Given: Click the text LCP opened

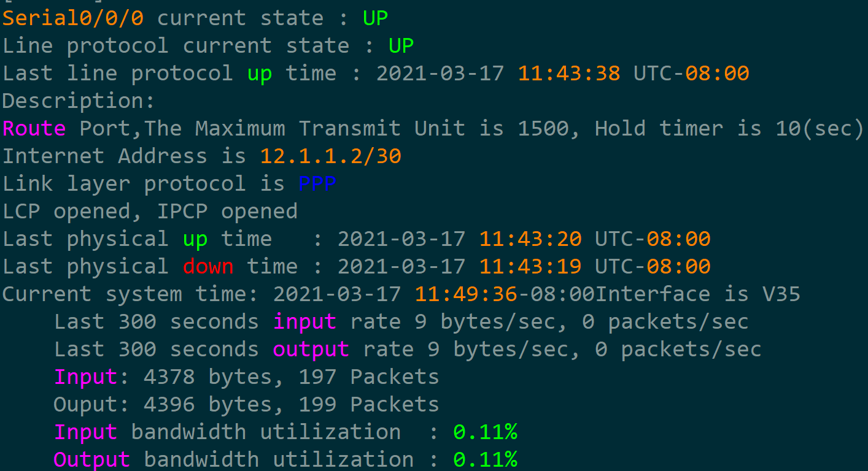Looking at the screenshot, I should [x=66, y=211].
